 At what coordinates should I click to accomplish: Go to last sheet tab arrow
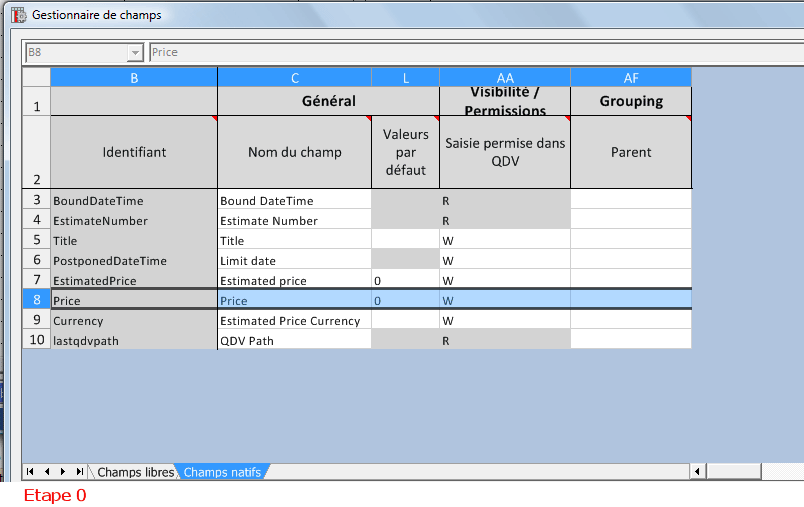tap(79, 472)
